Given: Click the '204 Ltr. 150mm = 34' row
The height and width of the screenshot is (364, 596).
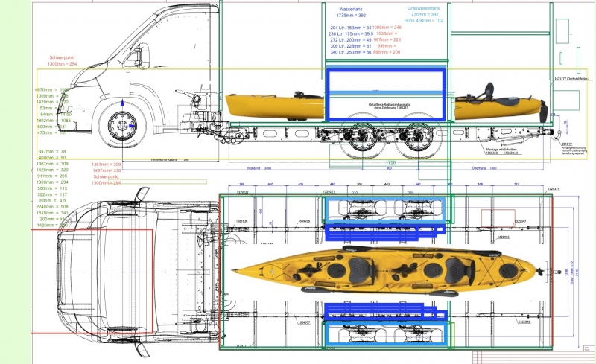Looking at the screenshot, I should (x=350, y=28).
